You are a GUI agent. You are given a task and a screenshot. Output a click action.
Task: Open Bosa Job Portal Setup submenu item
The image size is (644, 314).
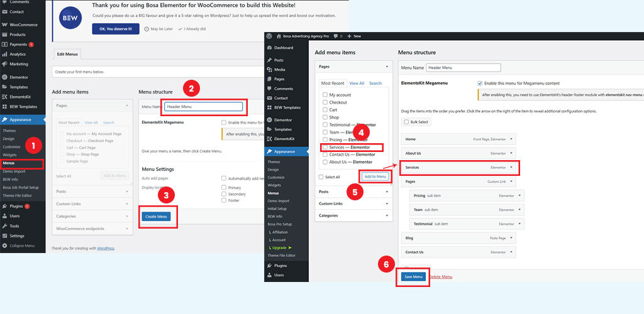tap(21, 187)
